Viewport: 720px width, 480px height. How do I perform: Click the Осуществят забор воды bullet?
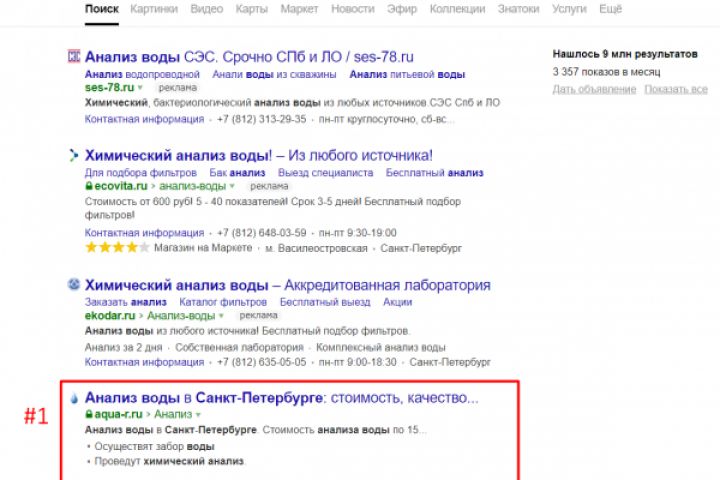pyautogui.click(x=154, y=446)
